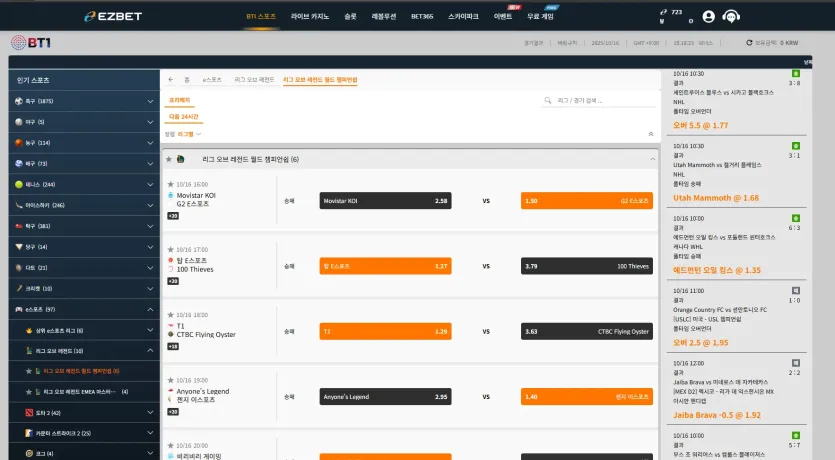Screen dimensions: 835x460
Task: Star the 월드 챔피언쉽 sidebar league
Action: (29, 371)
